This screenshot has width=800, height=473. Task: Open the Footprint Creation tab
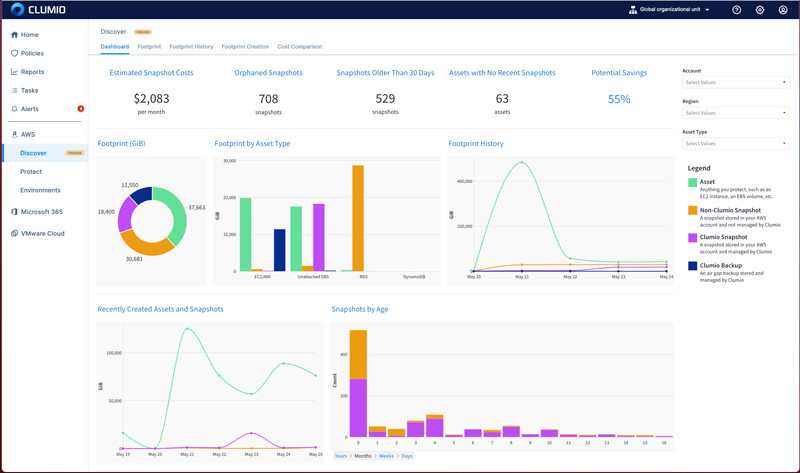(245, 46)
